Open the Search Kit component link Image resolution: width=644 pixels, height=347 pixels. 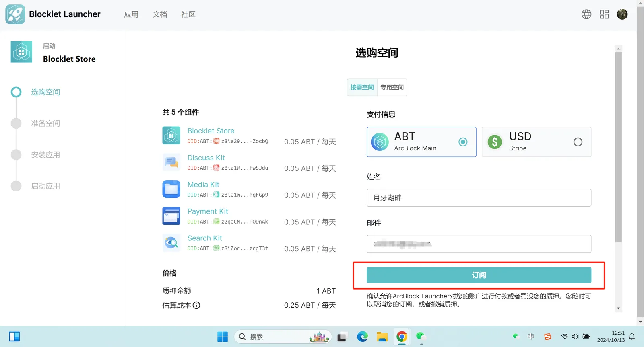tap(205, 238)
